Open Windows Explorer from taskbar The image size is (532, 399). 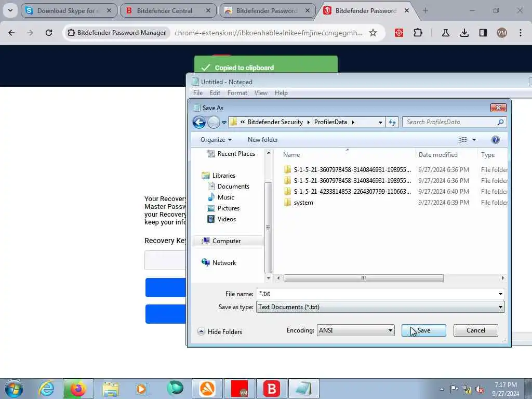point(111,389)
